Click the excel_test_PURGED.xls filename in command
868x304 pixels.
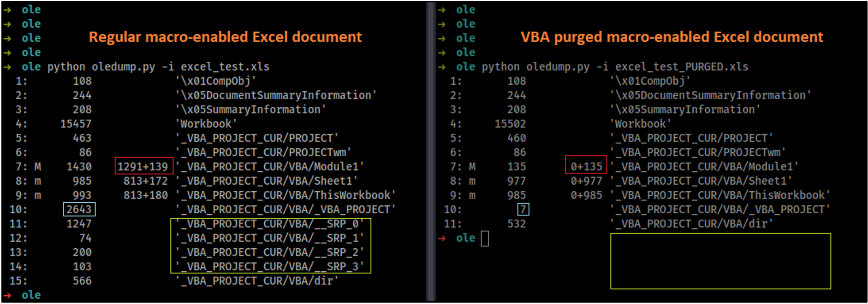click(x=681, y=67)
